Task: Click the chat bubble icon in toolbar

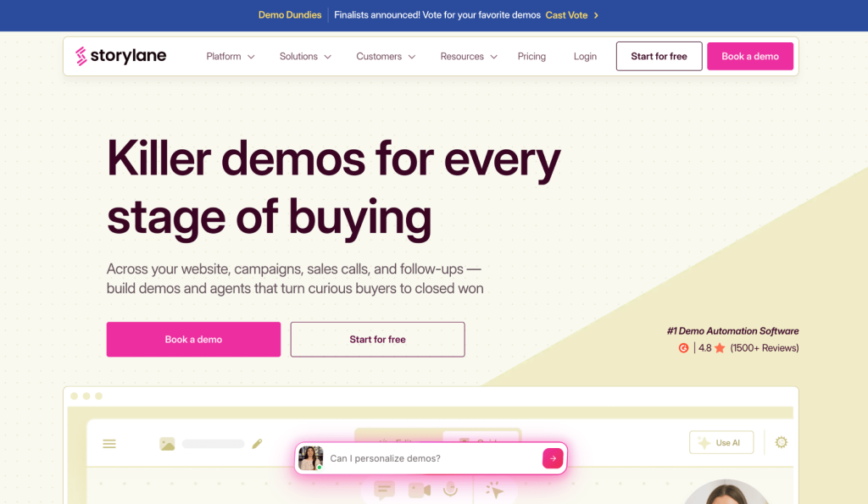Action: (x=384, y=490)
